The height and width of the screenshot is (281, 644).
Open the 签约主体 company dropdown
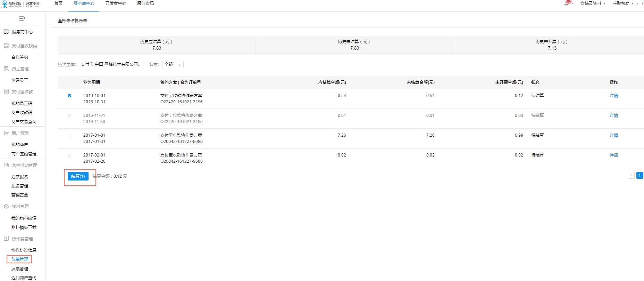pyautogui.click(x=111, y=64)
